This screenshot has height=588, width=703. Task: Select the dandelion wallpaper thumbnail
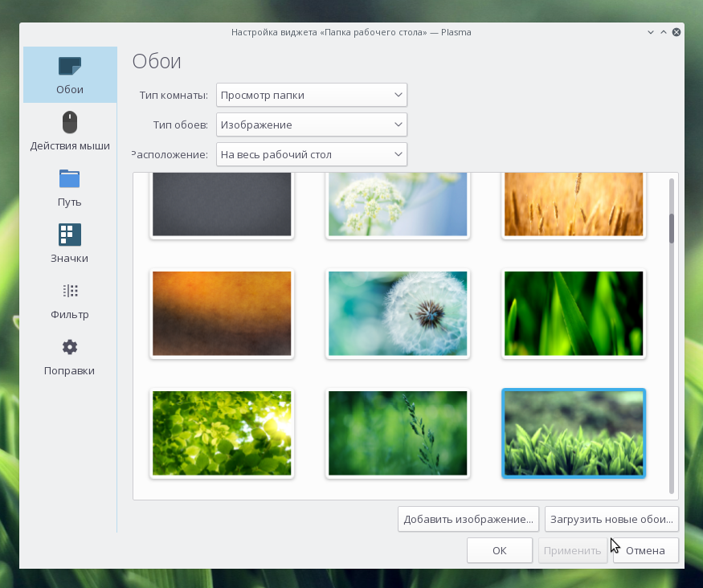tap(398, 313)
